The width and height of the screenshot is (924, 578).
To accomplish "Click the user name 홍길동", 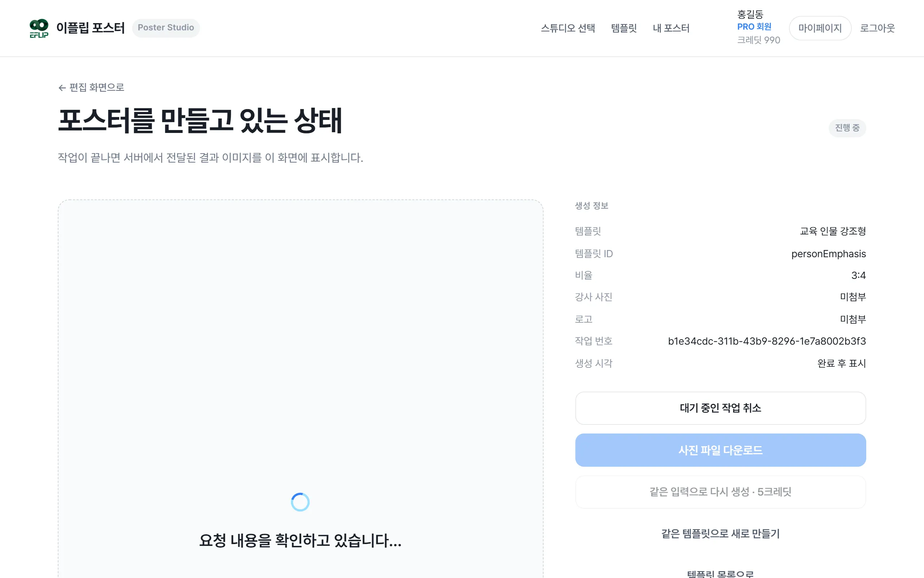I will click(750, 14).
